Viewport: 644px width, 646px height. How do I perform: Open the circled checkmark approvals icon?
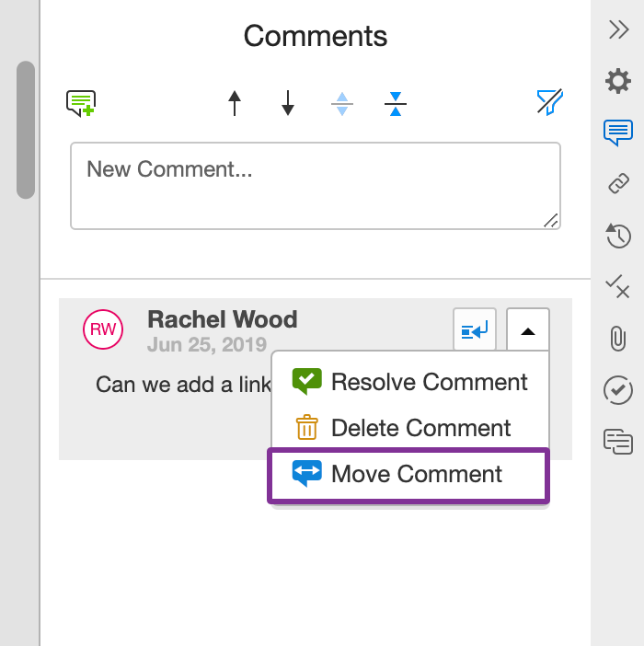(618, 390)
